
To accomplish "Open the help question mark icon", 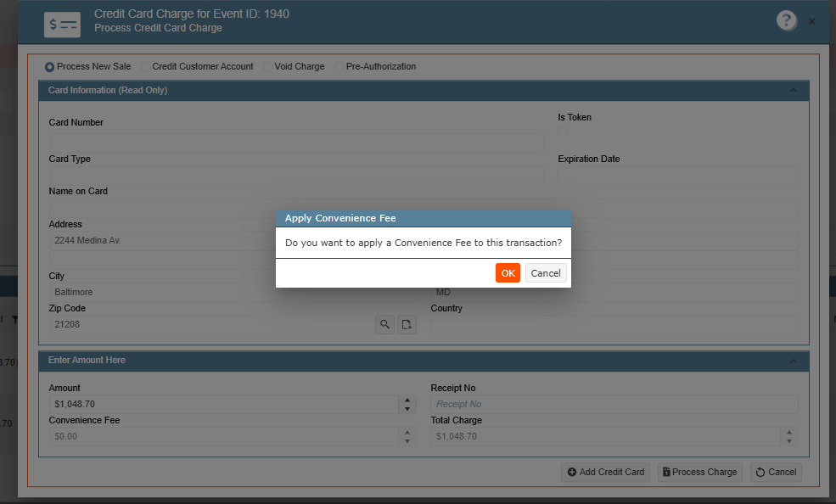I will pos(787,20).
